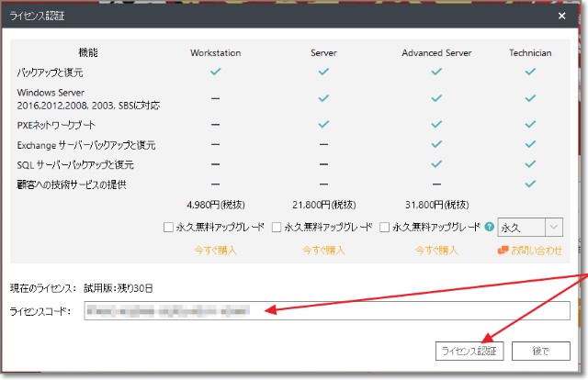Click the Technician checkmark for SQL サーバーバックアップ
This screenshot has height=380, width=588.
click(x=530, y=164)
